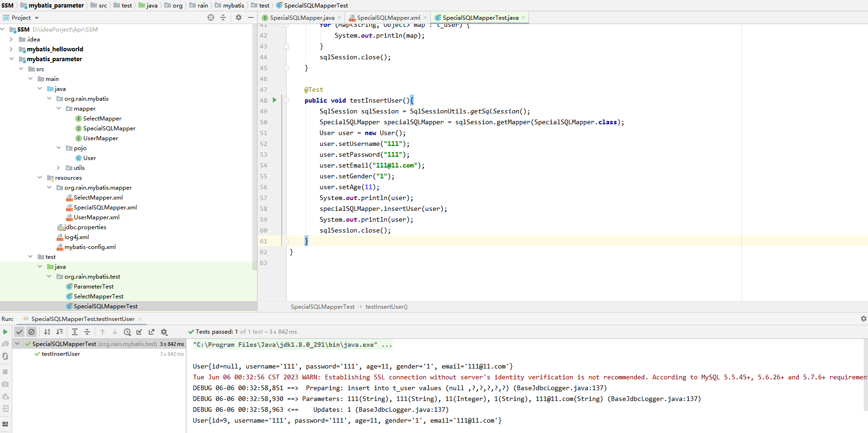Click the exit icon in Run sidebar
The image size is (868, 433).
tap(6, 409)
